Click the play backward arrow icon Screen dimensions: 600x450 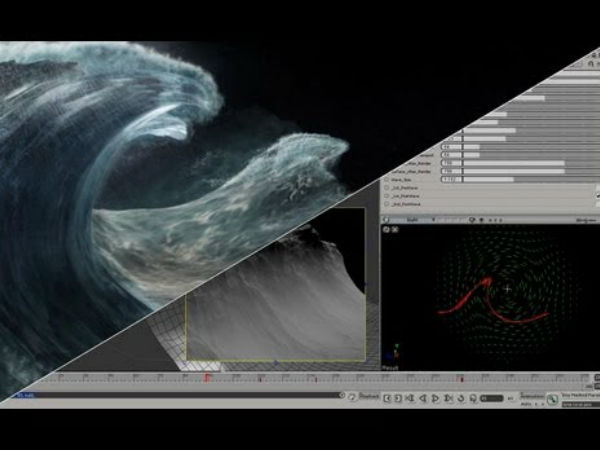tap(422, 398)
